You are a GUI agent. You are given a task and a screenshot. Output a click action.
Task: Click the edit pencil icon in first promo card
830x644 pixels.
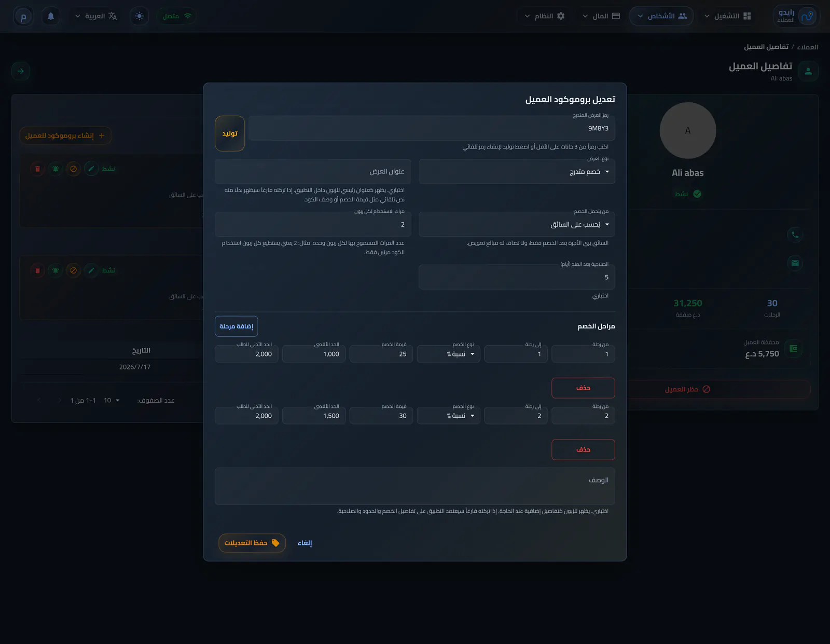pyautogui.click(x=91, y=169)
